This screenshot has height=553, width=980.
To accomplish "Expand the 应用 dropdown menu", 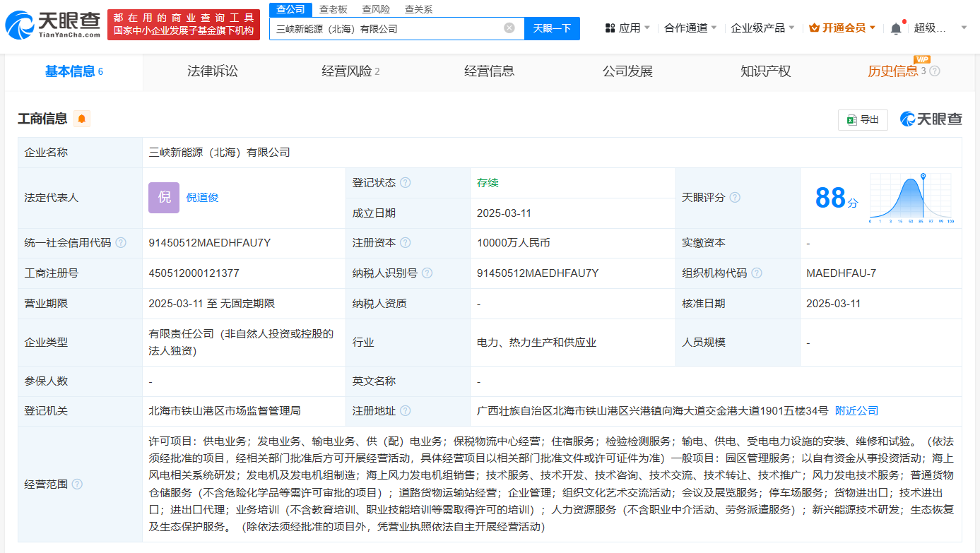I will tap(629, 28).
